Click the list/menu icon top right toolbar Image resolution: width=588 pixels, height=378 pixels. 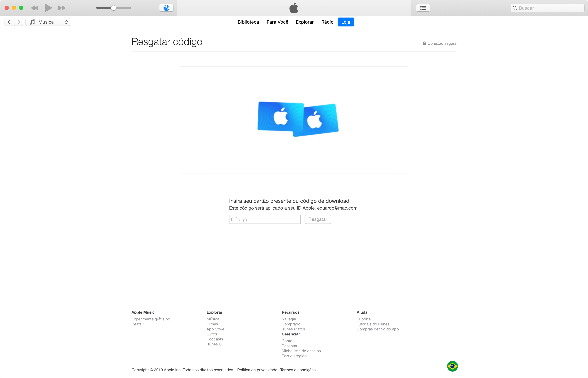coord(423,8)
